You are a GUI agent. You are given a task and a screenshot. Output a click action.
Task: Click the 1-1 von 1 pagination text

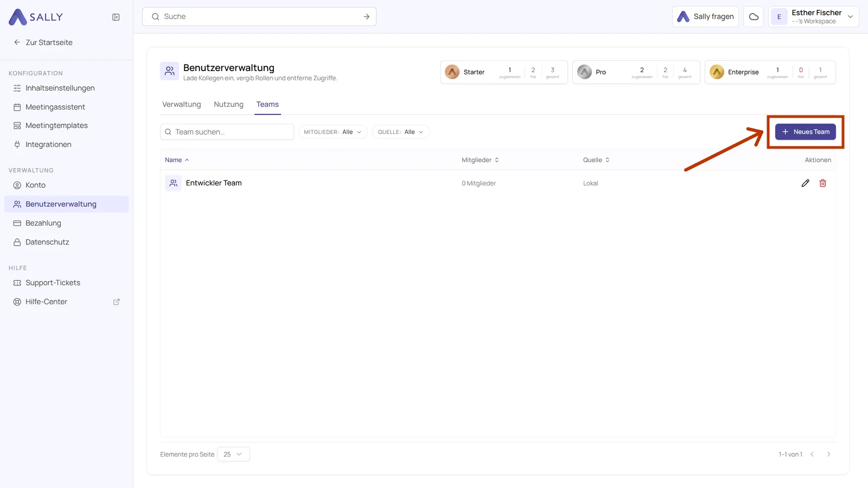pos(790,454)
